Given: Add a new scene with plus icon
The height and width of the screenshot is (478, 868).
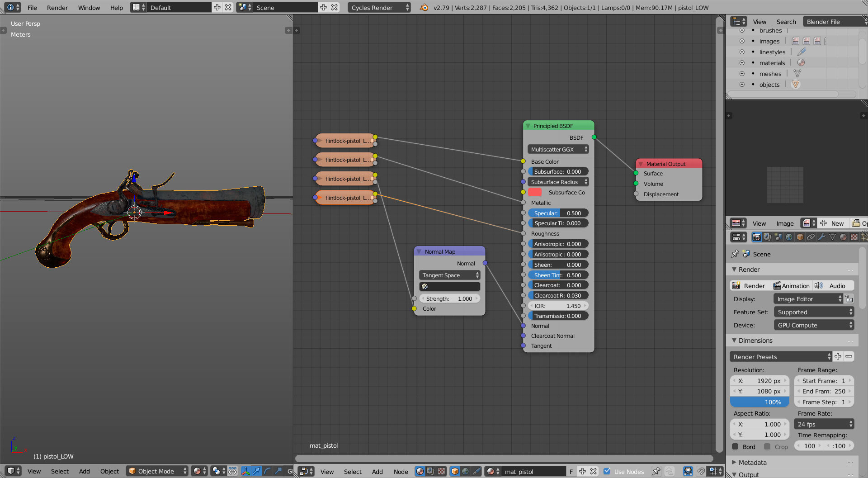Looking at the screenshot, I should click(323, 7).
